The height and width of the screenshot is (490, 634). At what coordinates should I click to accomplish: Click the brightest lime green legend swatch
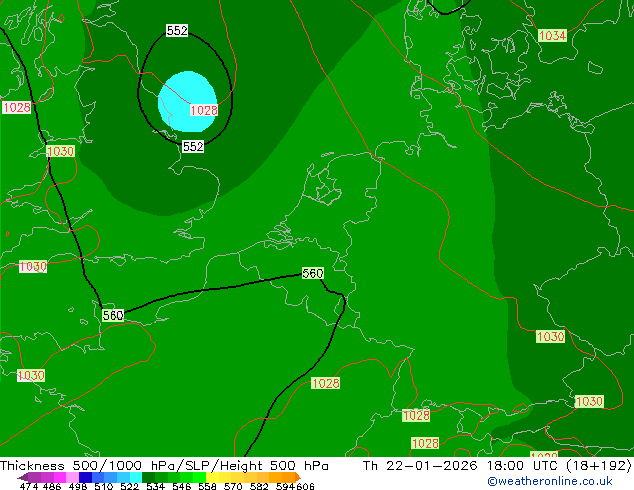(x=200, y=477)
